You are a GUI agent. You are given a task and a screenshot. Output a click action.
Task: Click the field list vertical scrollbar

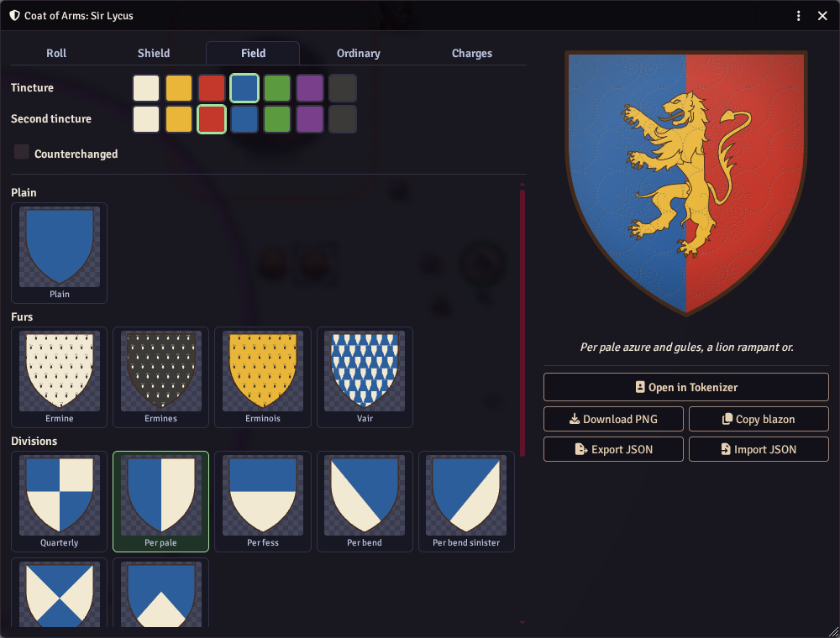(x=522, y=322)
